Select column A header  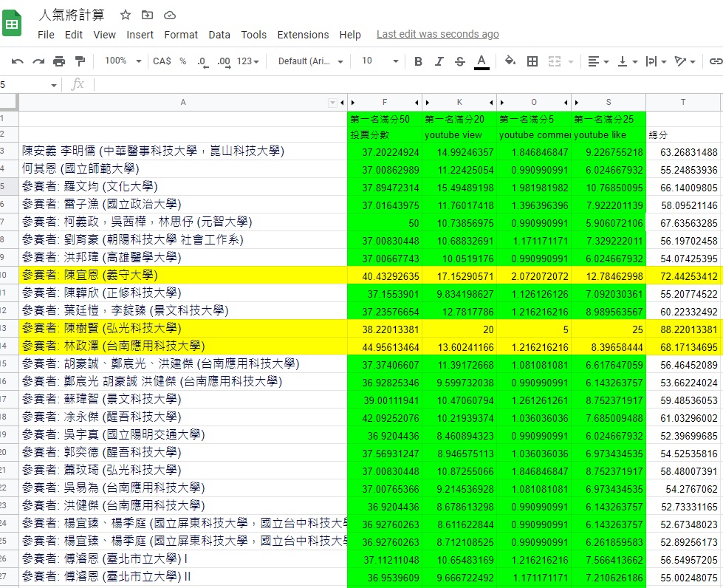(x=183, y=103)
